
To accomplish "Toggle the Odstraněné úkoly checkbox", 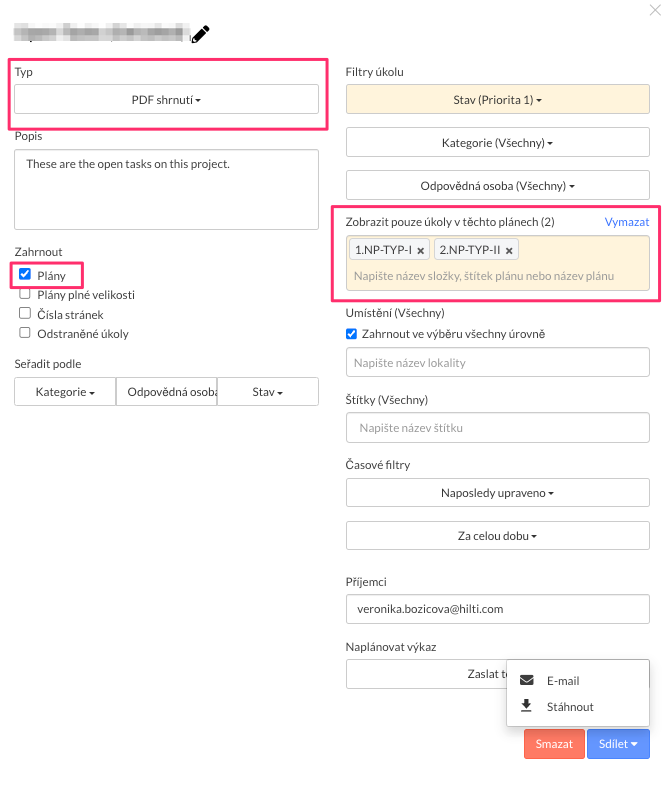I will point(25,334).
